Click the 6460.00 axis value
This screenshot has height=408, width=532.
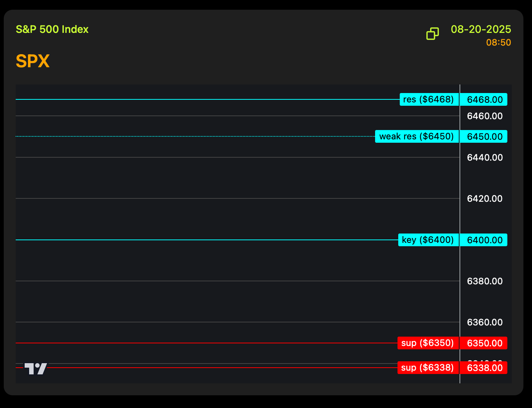[x=485, y=116]
